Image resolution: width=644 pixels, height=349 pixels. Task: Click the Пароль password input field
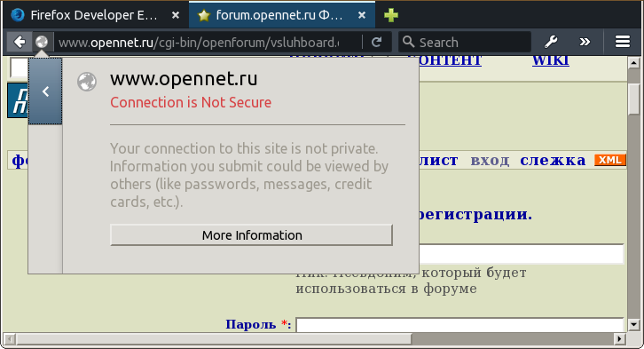[459, 325]
